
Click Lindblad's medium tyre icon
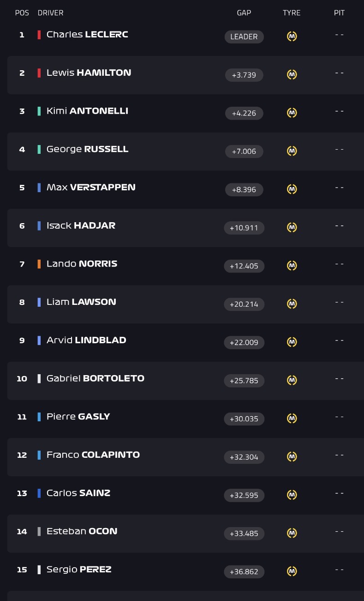tap(292, 342)
